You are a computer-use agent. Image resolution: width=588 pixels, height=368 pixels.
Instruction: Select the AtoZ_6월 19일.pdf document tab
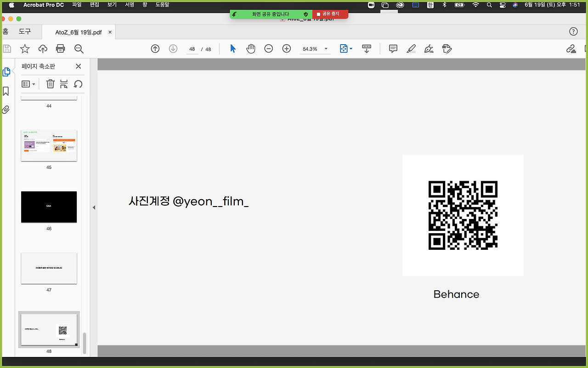pos(79,32)
